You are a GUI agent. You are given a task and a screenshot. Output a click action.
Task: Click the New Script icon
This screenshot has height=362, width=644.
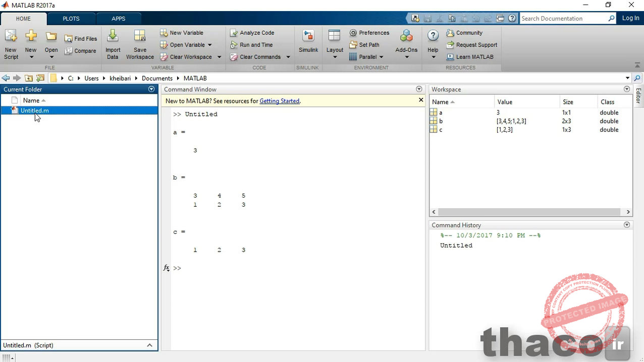coord(11,37)
